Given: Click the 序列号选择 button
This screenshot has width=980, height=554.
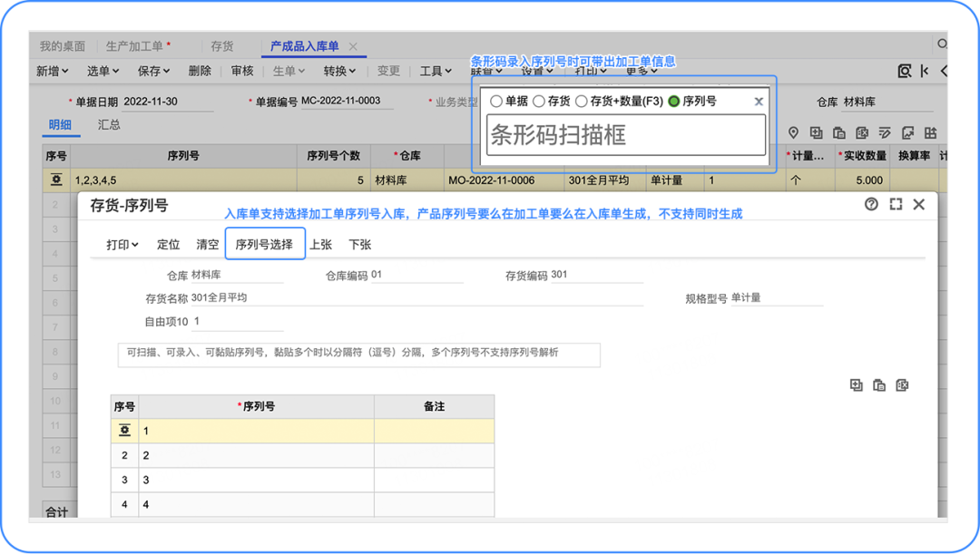Looking at the screenshot, I should click(264, 245).
